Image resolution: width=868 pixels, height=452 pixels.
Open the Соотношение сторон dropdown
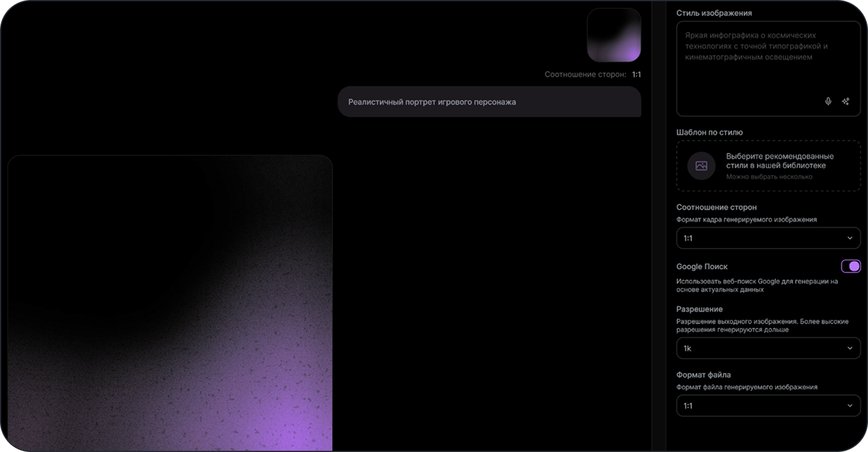tap(768, 238)
